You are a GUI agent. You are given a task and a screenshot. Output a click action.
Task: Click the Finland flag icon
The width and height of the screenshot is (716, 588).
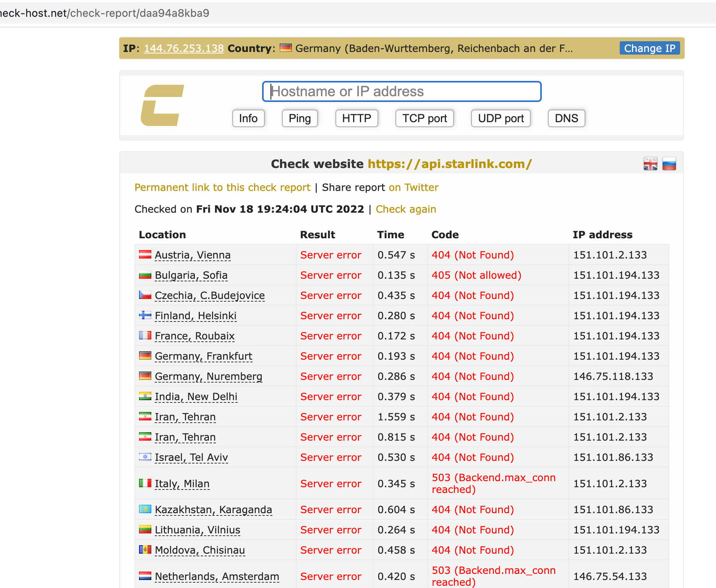(145, 315)
